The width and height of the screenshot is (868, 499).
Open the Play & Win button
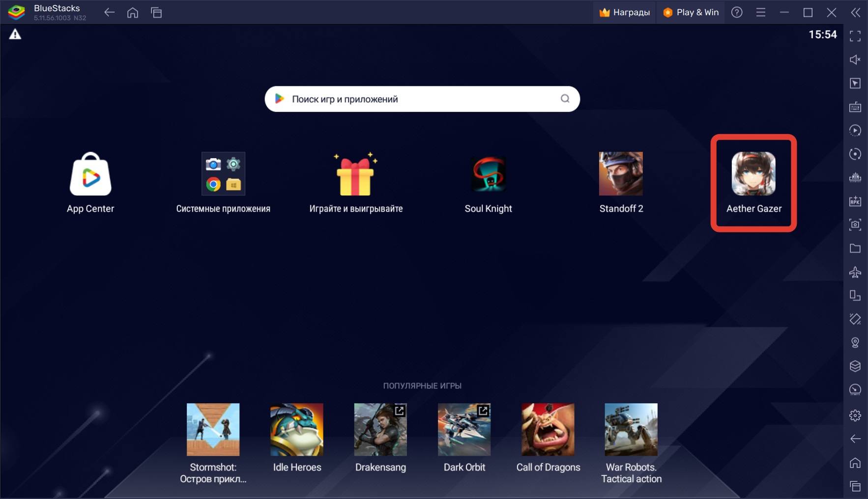click(x=691, y=12)
